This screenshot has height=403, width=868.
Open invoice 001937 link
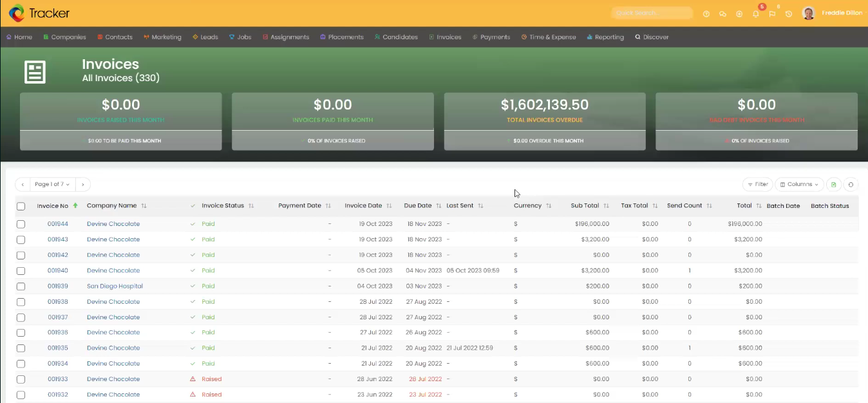tap(58, 317)
